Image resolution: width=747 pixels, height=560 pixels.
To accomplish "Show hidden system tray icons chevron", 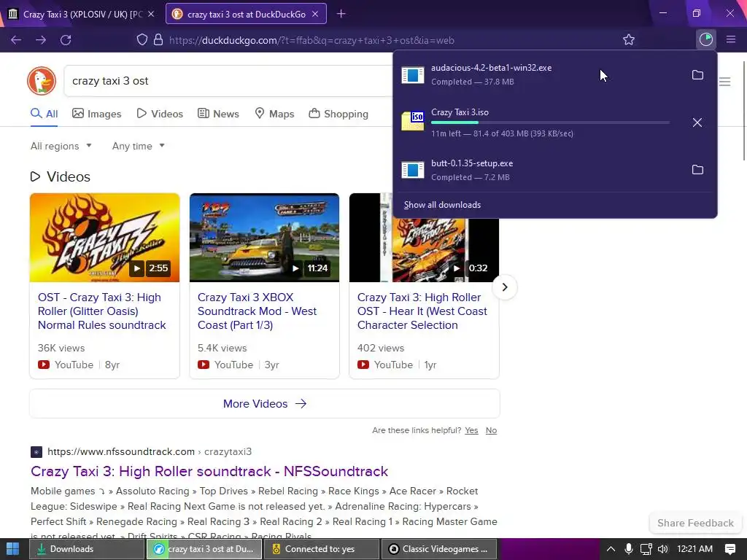I will [611, 549].
